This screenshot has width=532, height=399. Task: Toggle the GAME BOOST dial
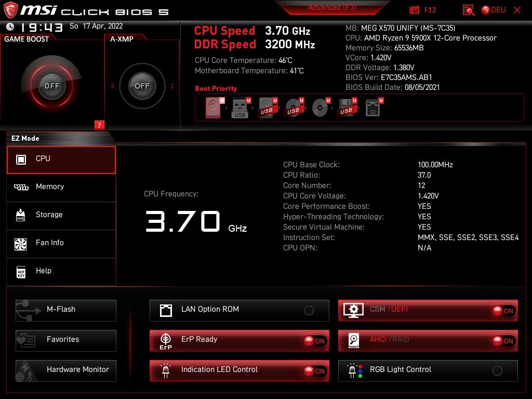coord(51,86)
